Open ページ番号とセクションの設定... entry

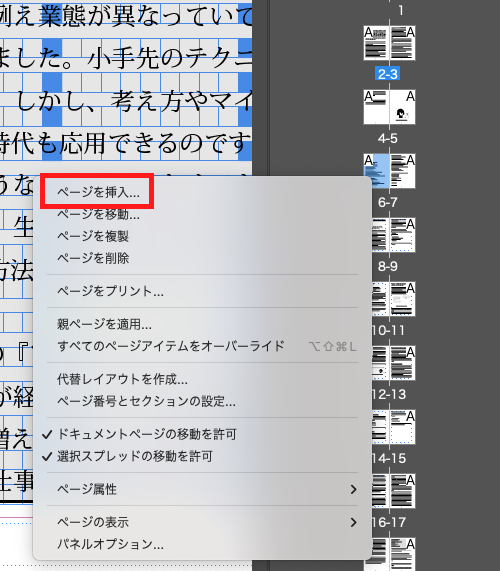[x=146, y=401]
